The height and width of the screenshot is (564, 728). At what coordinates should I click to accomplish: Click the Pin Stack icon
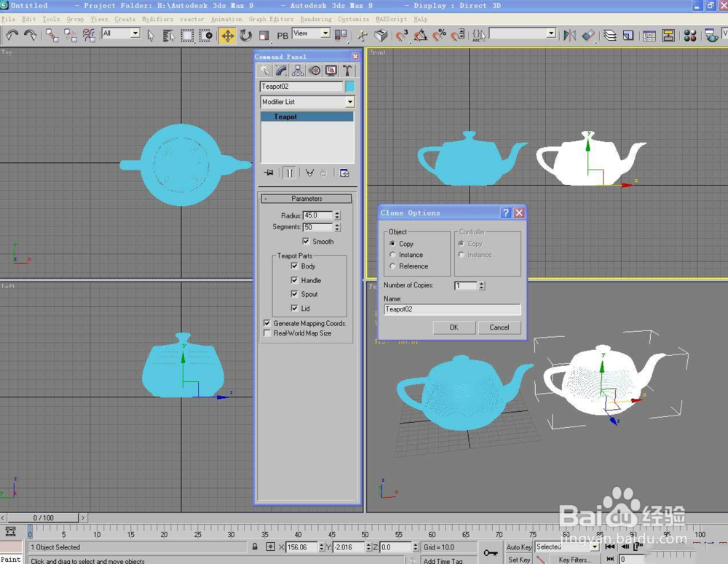[269, 172]
